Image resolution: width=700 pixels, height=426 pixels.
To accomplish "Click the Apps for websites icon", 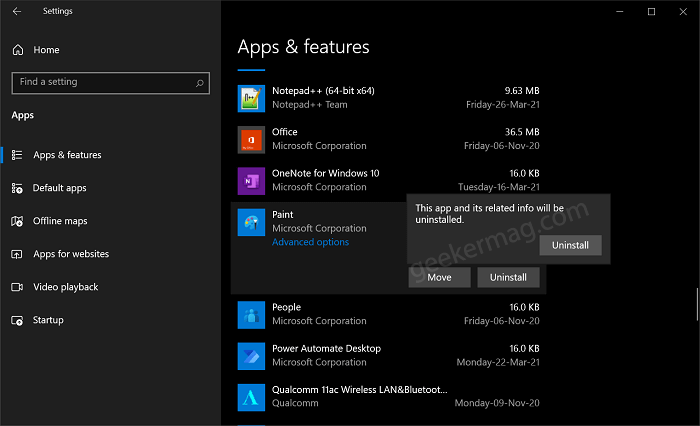I will (17, 254).
